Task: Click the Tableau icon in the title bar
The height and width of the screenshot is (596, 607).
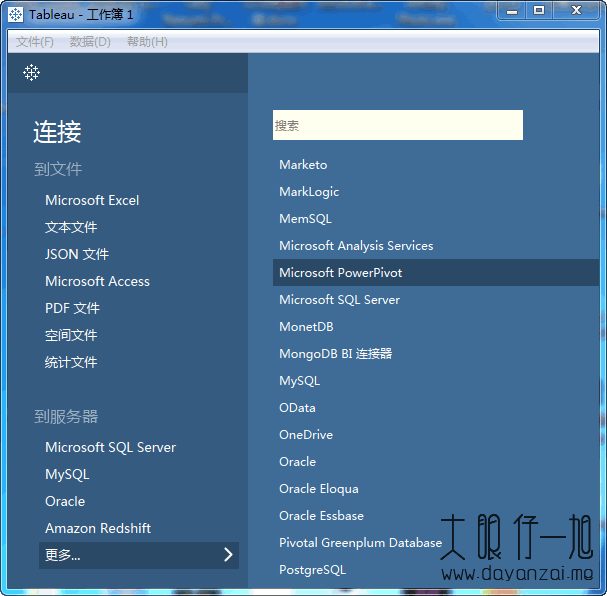Action: point(15,15)
